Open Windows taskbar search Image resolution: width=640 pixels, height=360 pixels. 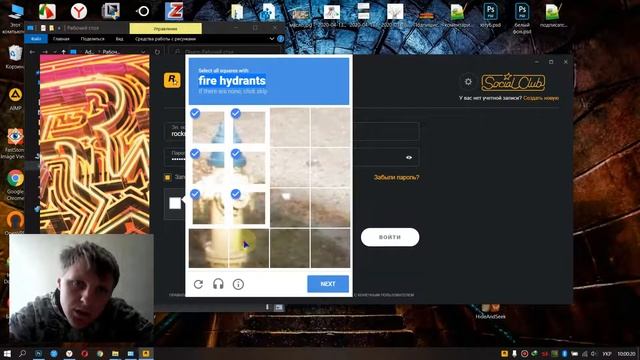22,353
